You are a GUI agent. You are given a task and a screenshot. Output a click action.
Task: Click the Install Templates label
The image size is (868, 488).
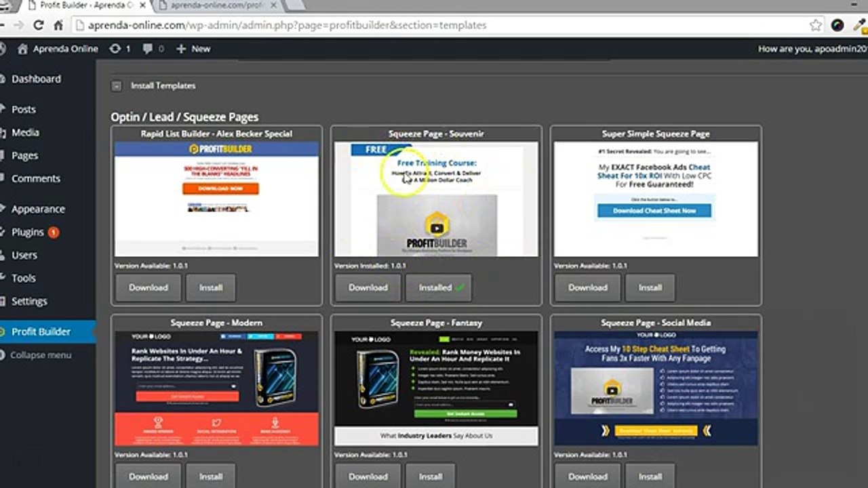pos(163,86)
